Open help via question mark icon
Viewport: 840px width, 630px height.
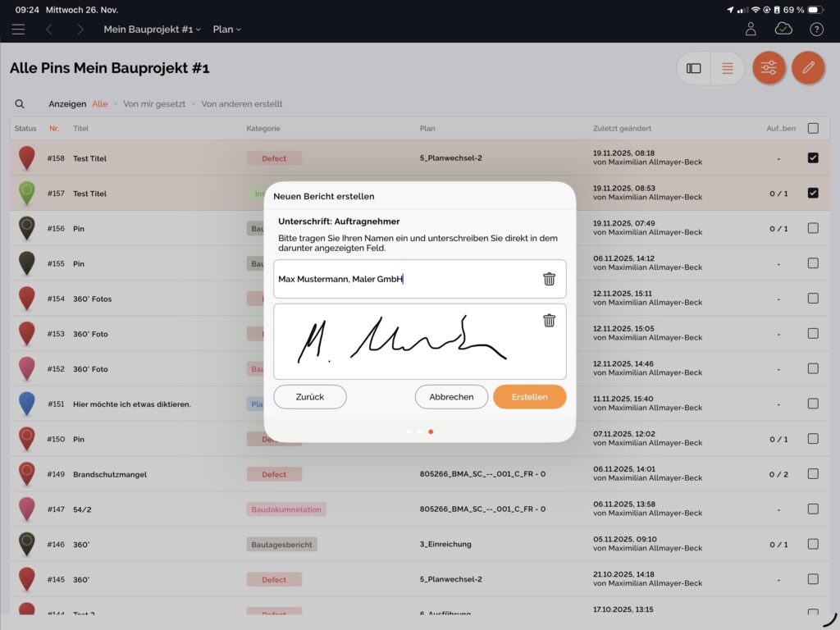click(x=816, y=30)
